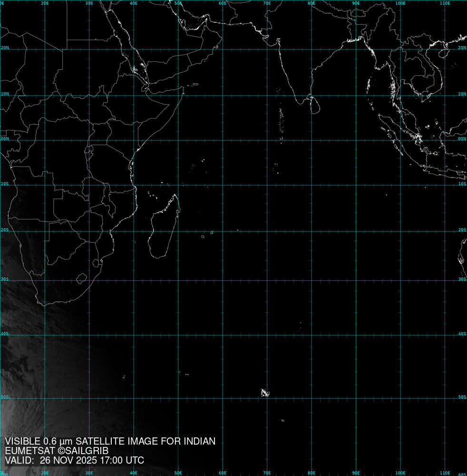Pick the 90E longitude label at bottom
This screenshot has height=476, width=467.
click(356, 473)
